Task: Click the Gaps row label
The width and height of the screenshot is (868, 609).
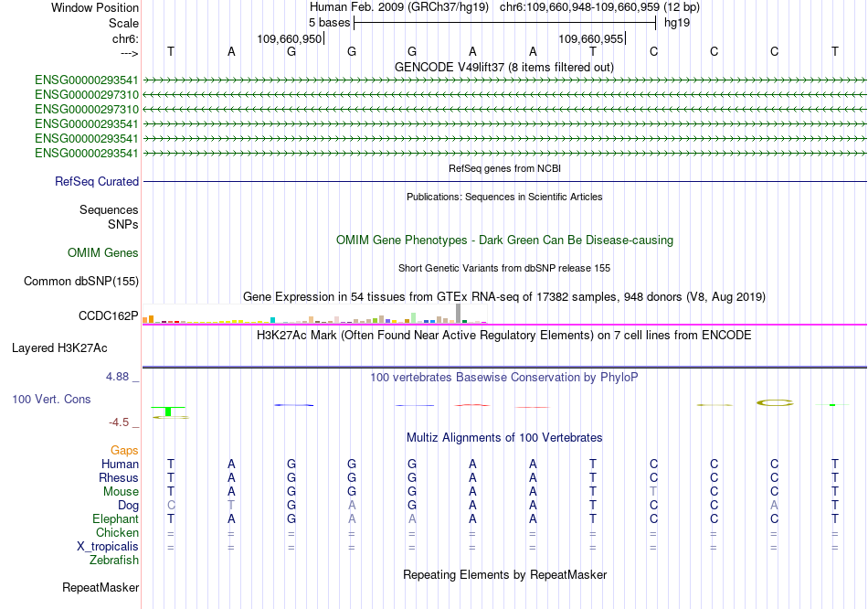Action: click(124, 451)
